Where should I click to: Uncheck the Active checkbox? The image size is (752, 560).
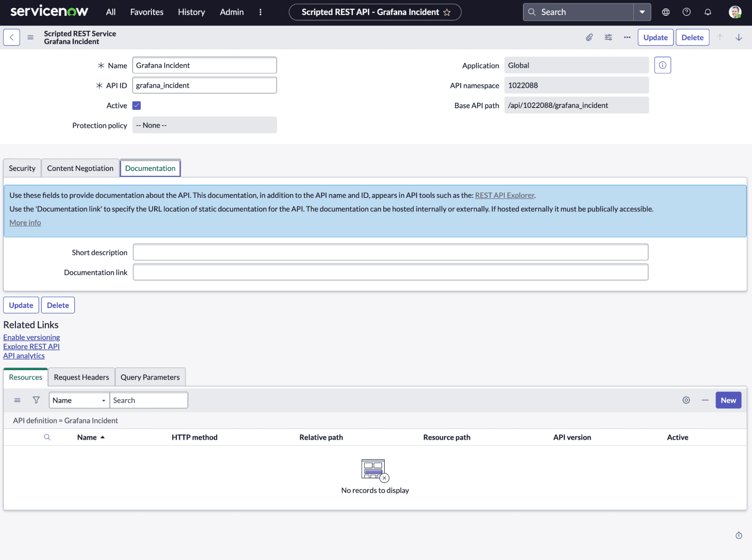(136, 105)
